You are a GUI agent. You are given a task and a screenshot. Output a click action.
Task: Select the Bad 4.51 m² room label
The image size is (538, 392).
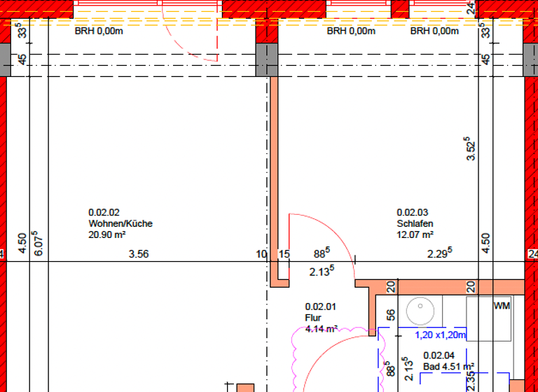point(448,360)
